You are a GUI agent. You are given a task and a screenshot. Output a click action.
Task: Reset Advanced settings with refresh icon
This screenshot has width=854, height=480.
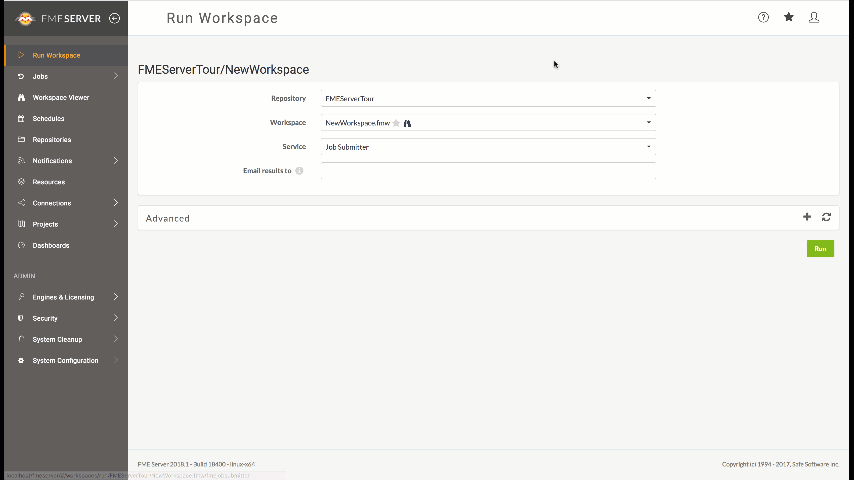[826, 217]
